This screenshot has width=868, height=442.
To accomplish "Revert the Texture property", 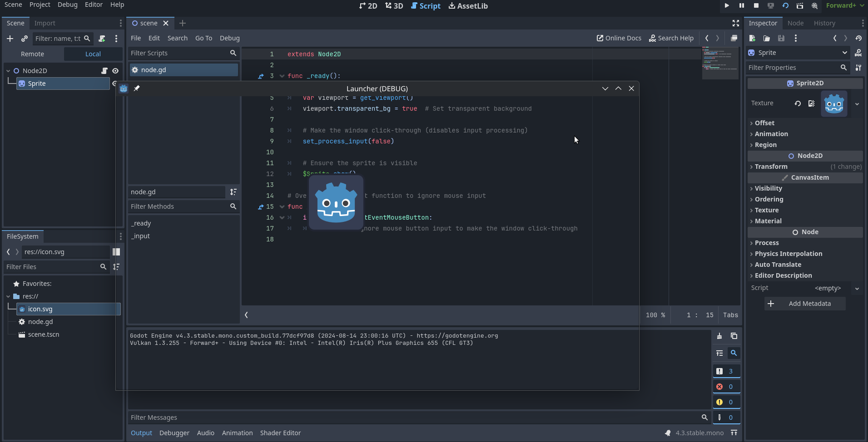I will pos(798,103).
